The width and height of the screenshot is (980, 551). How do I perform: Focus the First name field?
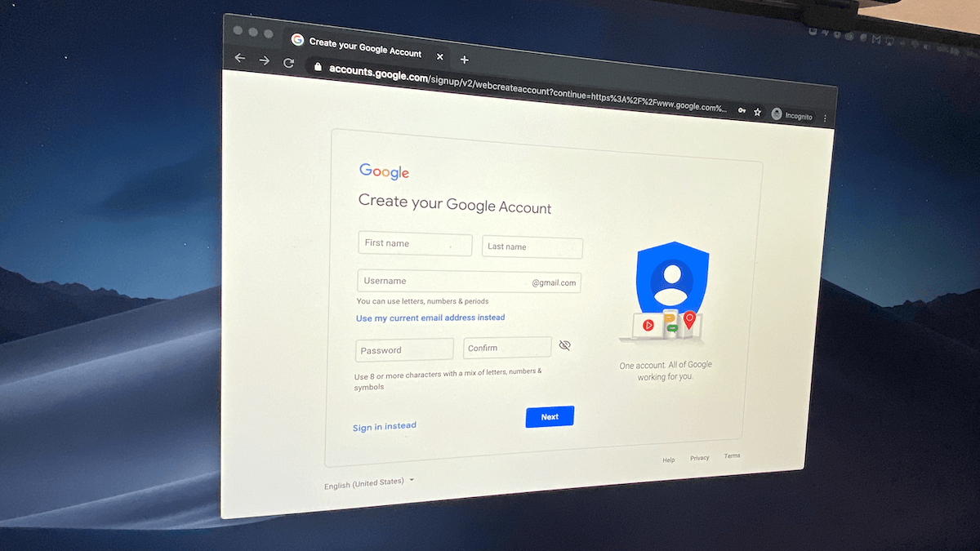(415, 244)
